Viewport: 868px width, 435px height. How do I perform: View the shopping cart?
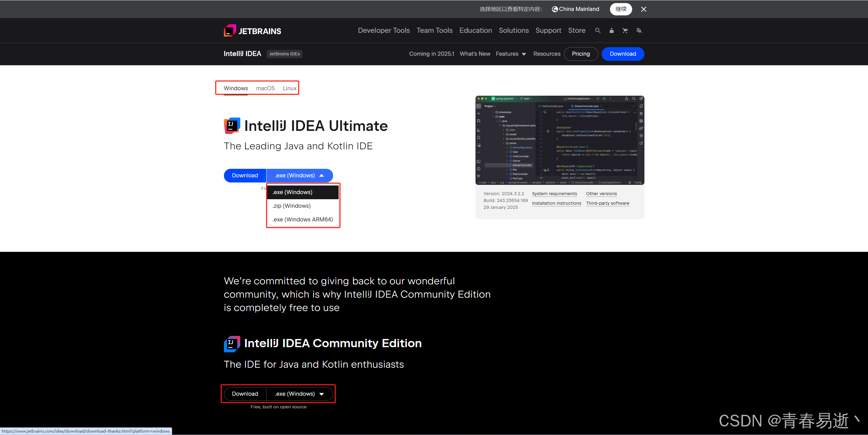[625, 30]
